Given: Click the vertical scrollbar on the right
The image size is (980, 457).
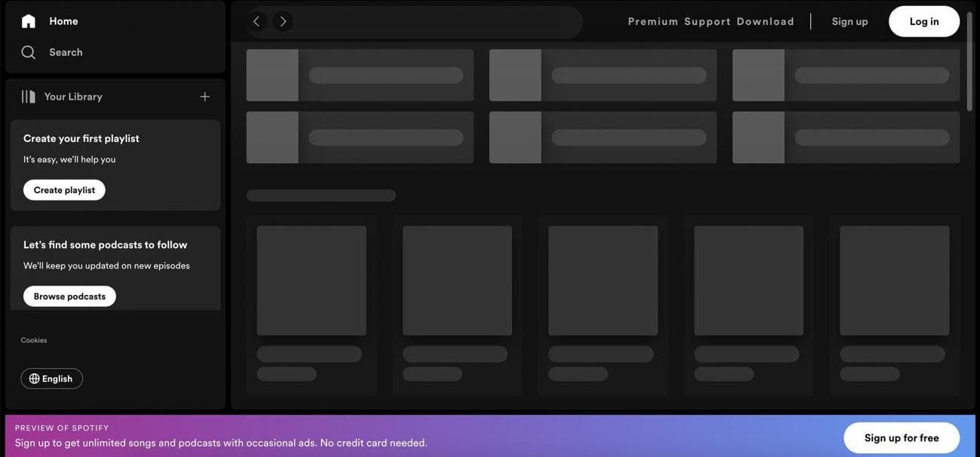Looking at the screenshot, I should (969, 60).
